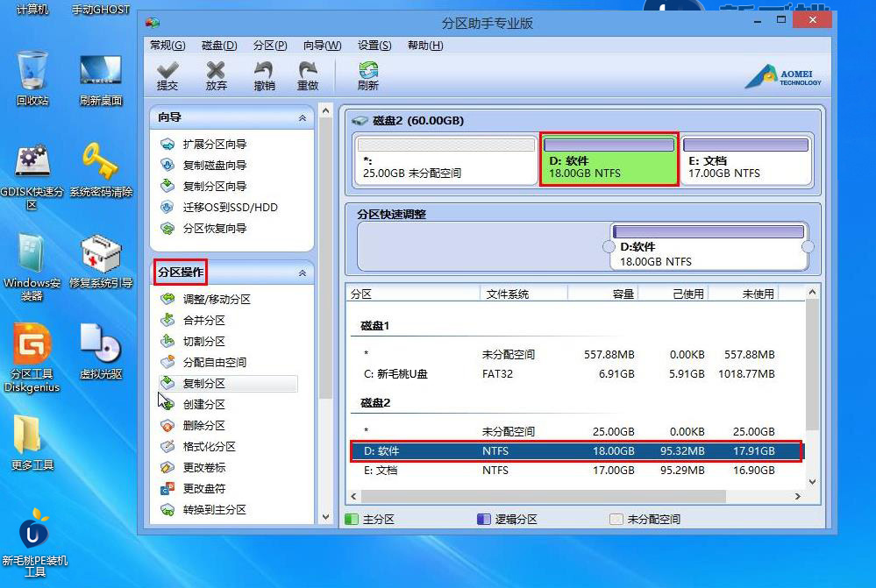Collapse the 向导 panel chevron
Viewport: 876px width, 588px height.
(x=303, y=117)
